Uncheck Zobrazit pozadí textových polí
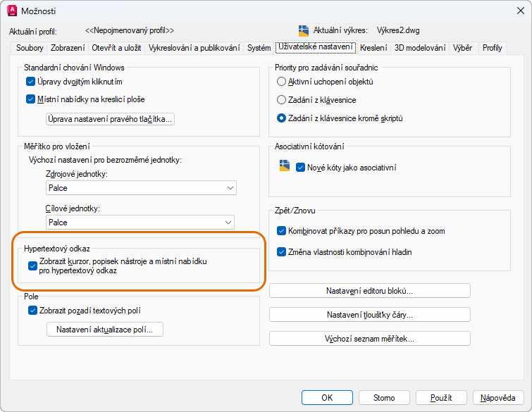 coord(32,311)
